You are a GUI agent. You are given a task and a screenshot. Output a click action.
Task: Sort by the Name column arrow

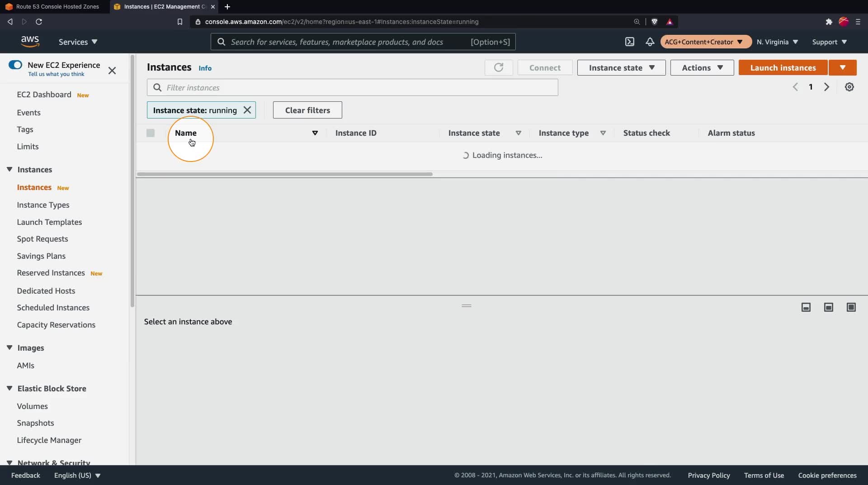[315, 133]
